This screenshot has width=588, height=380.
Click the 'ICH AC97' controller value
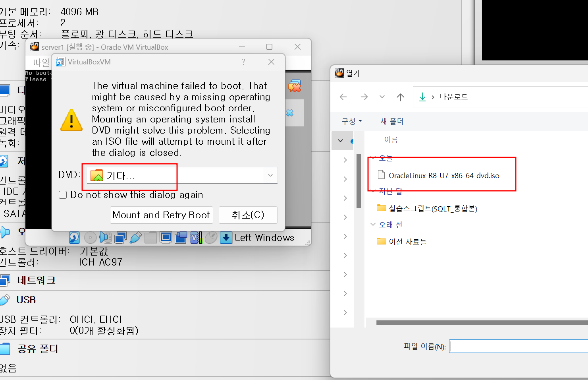click(x=100, y=262)
